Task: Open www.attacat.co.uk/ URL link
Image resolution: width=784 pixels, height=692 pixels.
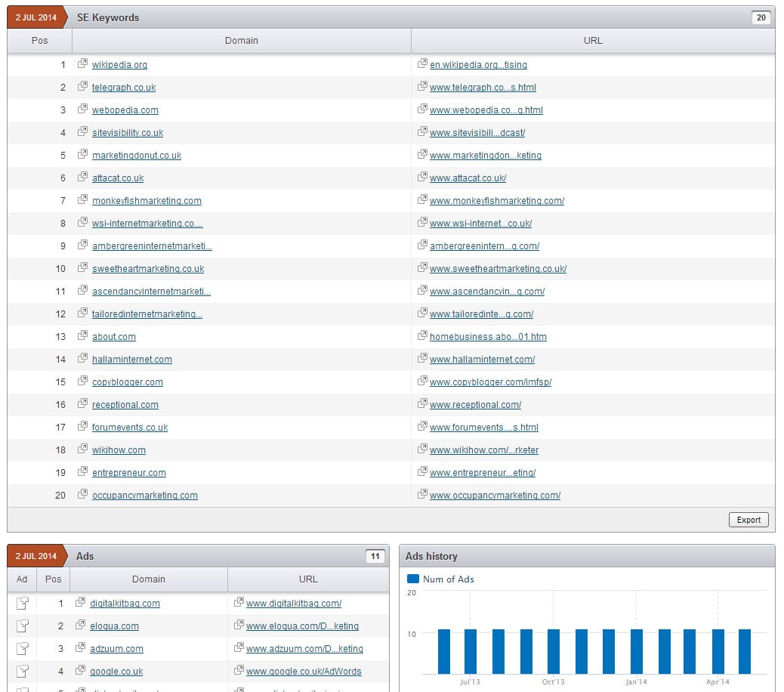Action: tap(468, 178)
